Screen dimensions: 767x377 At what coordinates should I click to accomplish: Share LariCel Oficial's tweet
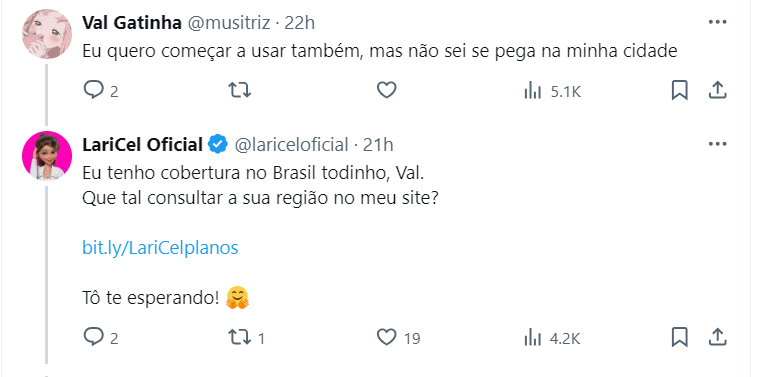[x=717, y=337]
